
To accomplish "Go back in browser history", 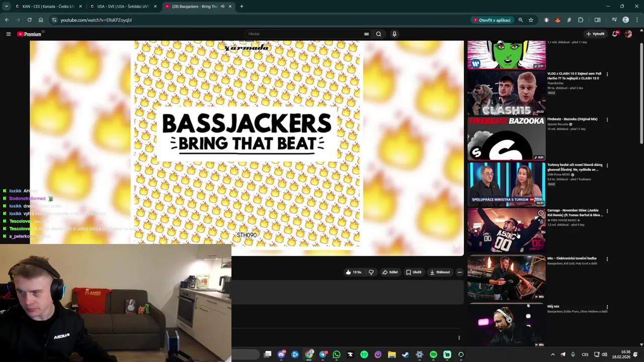I will [x=7, y=20].
